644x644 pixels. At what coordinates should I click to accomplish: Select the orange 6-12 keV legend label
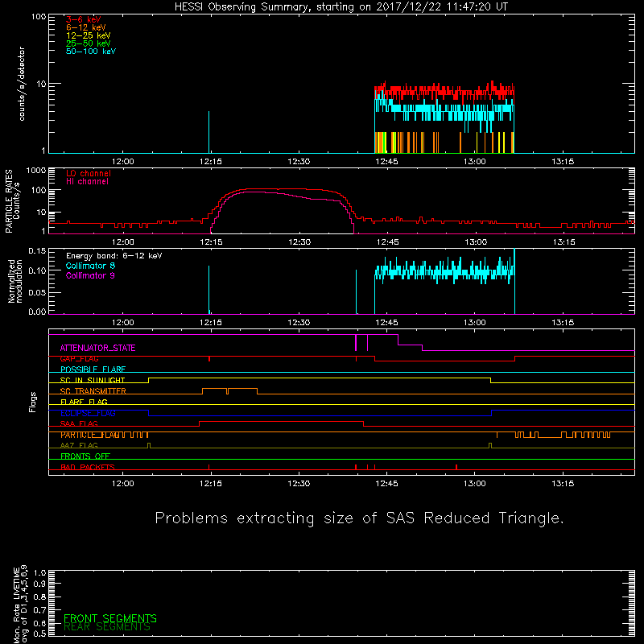86,27
